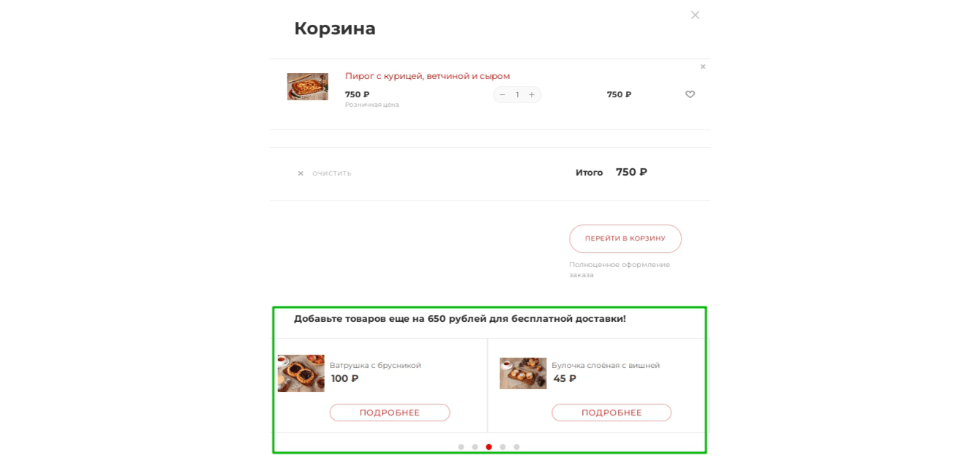The height and width of the screenshot is (455, 980).
Task: Select the second carousel pagination dot
Action: 475,447
